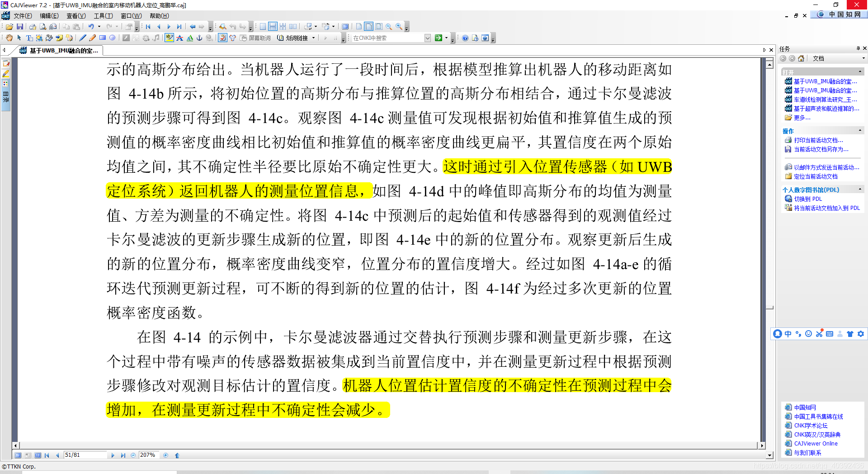Click the 切换到 PDL link
The width and height of the screenshot is (868, 474).
(x=808, y=199)
